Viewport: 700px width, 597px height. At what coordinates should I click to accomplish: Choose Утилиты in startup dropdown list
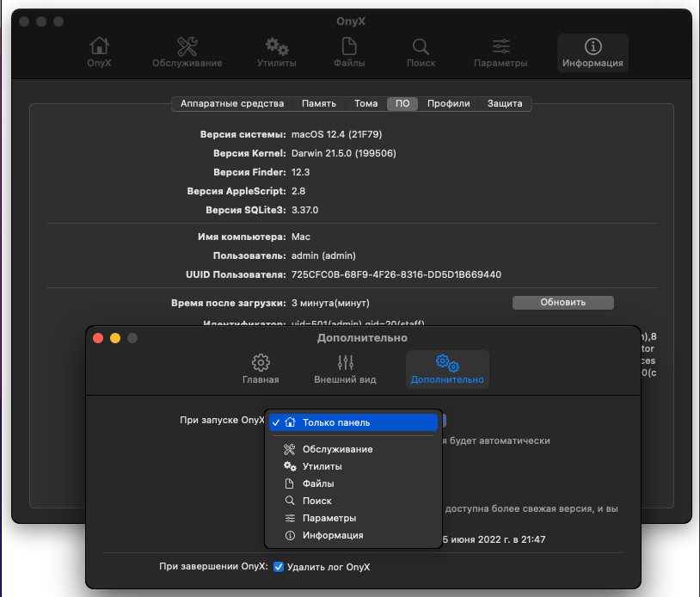point(353,466)
